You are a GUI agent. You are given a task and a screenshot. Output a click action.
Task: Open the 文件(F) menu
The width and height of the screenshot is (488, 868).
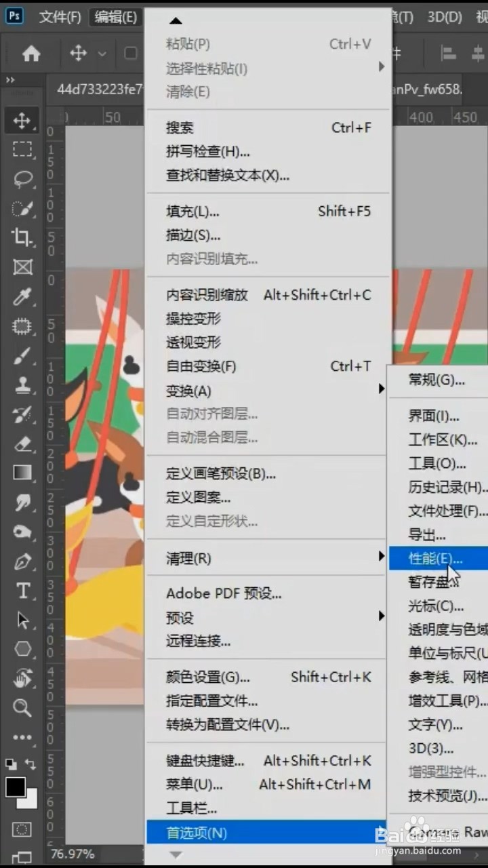point(60,17)
